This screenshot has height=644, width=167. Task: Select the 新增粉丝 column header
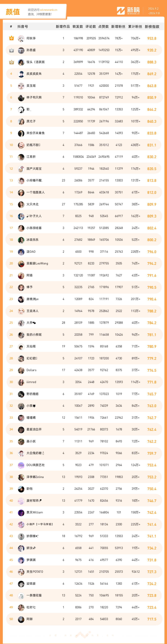click(x=118, y=26)
